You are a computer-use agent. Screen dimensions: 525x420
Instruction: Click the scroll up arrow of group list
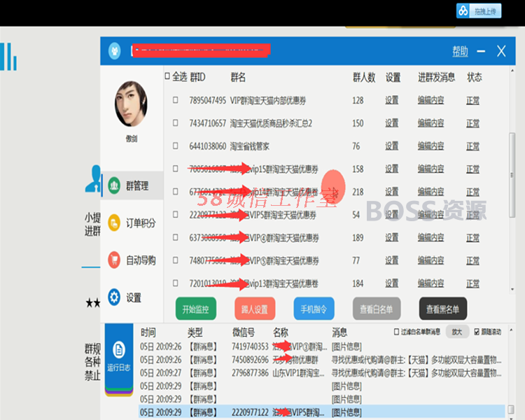point(512,71)
